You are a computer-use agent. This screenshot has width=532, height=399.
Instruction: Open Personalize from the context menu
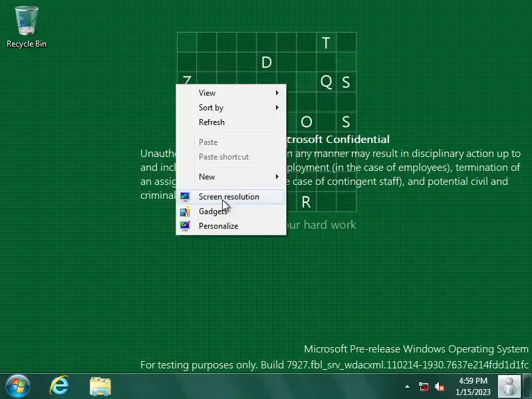(231, 226)
